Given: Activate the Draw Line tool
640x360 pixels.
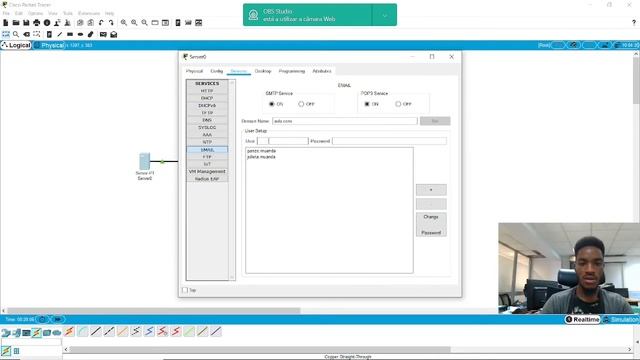Looking at the screenshot, I should point(60,34).
